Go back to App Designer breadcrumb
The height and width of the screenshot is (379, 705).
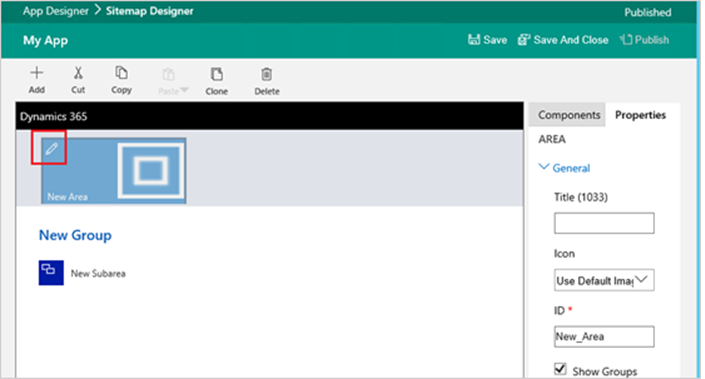point(56,11)
